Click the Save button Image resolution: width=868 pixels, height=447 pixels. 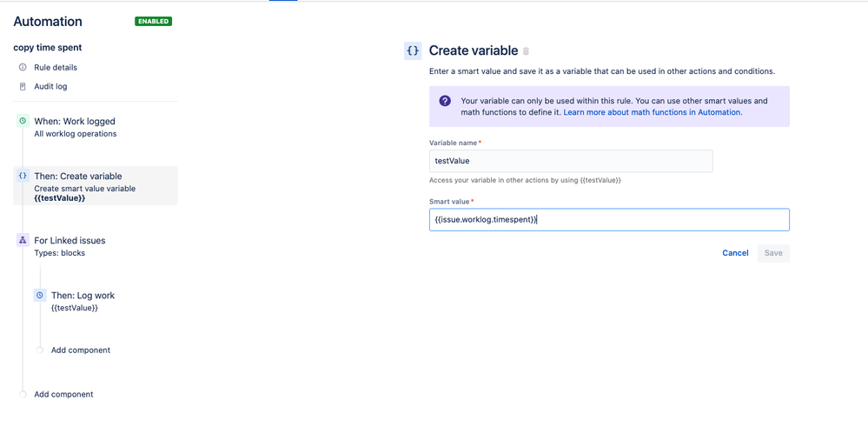[x=773, y=253]
